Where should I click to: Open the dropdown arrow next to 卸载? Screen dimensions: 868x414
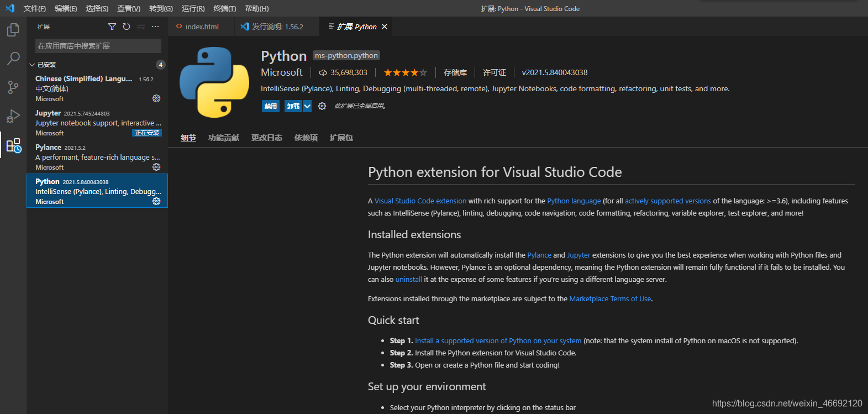[x=307, y=106]
